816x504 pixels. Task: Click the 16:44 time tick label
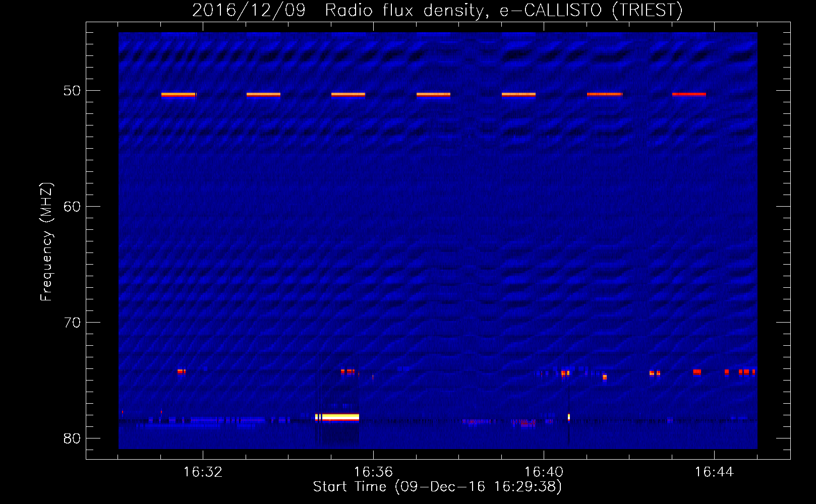pos(714,472)
